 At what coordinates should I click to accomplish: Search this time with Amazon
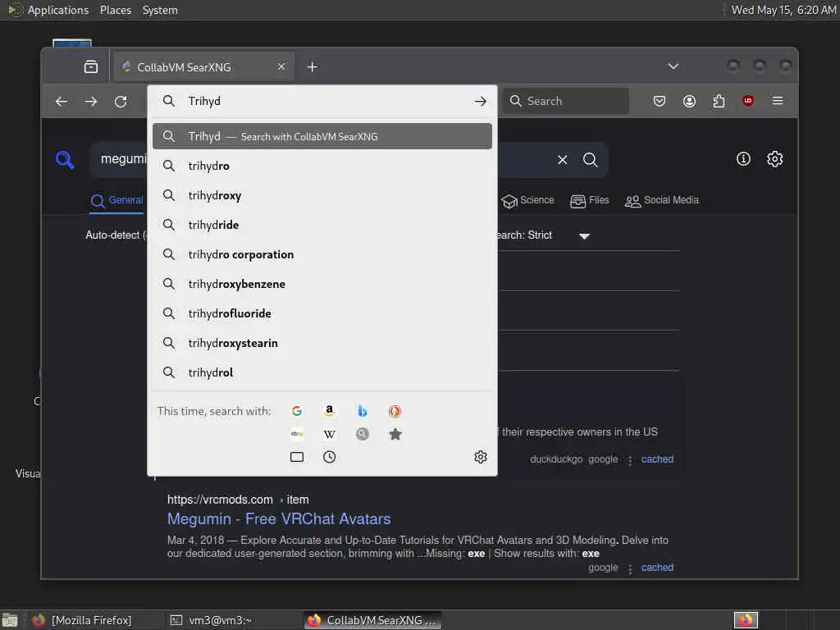click(330, 411)
